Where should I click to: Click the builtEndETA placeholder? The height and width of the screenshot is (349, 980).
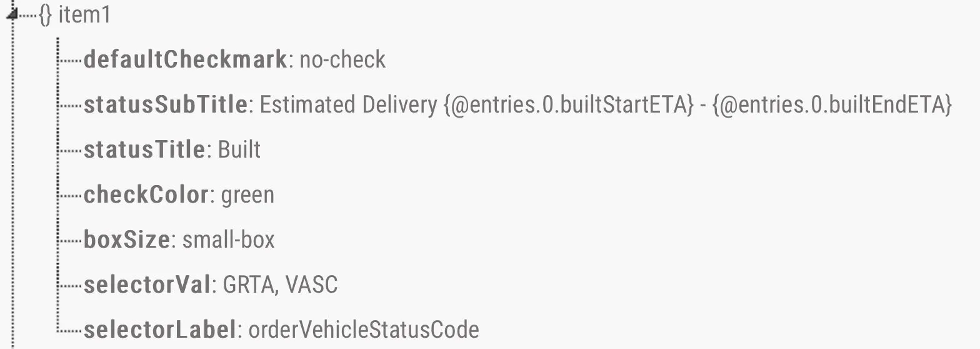[x=832, y=104]
